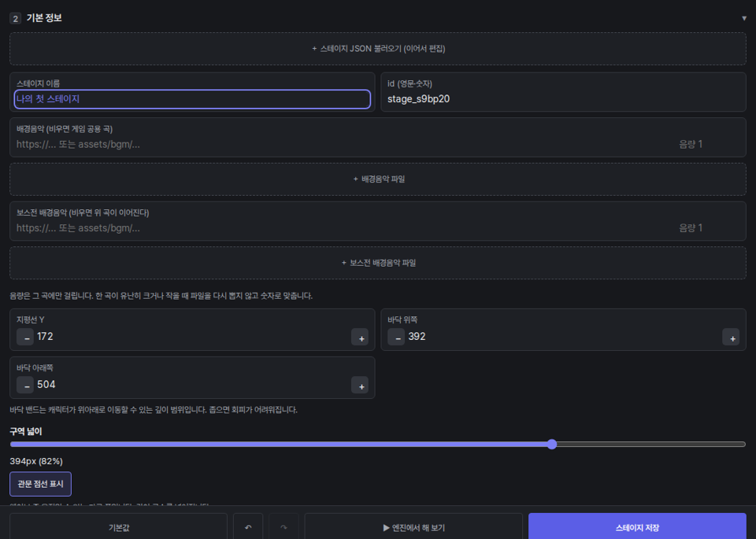Undo the last change arrow icon

click(x=248, y=527)
